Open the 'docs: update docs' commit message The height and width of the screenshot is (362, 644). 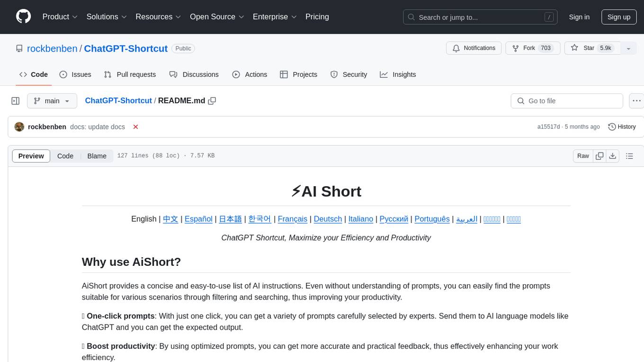(98, 127)
